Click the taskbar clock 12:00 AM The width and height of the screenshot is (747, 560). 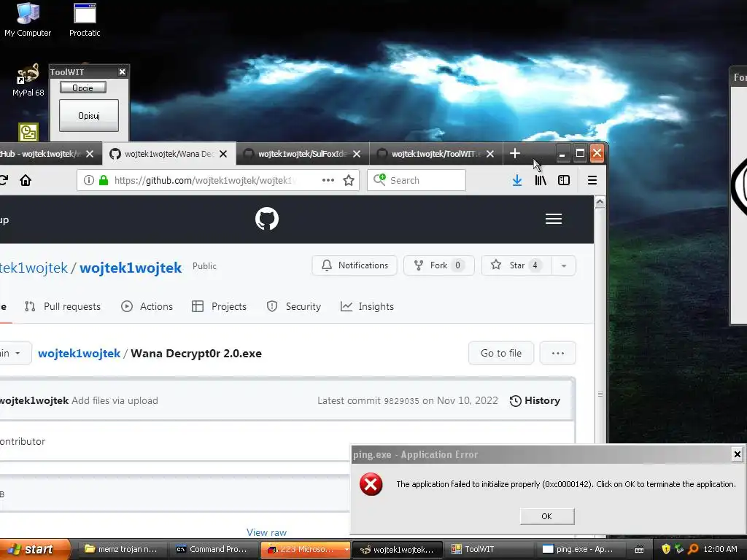click(x=720, y=549)
